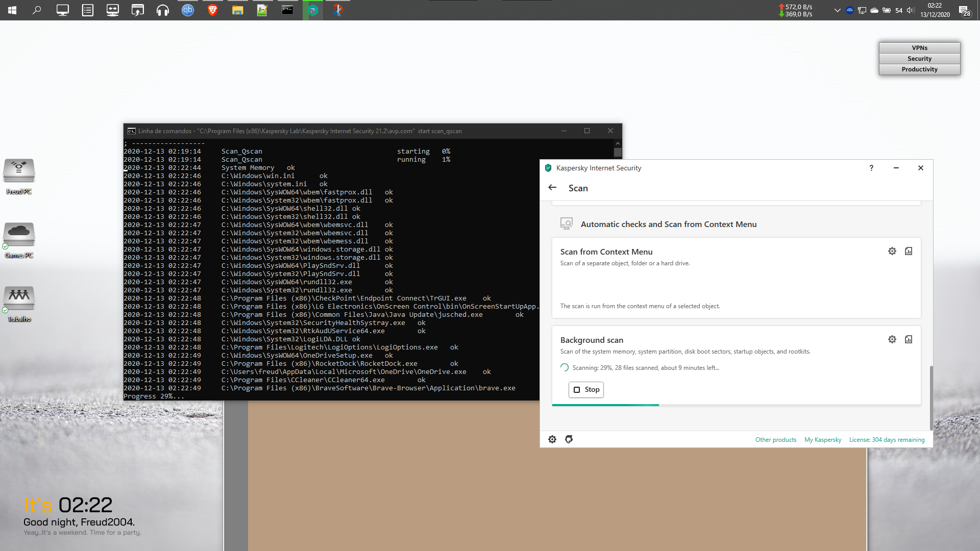
Task: Expand hidden system tray icons chevron
Action: (x=837, y=10)
